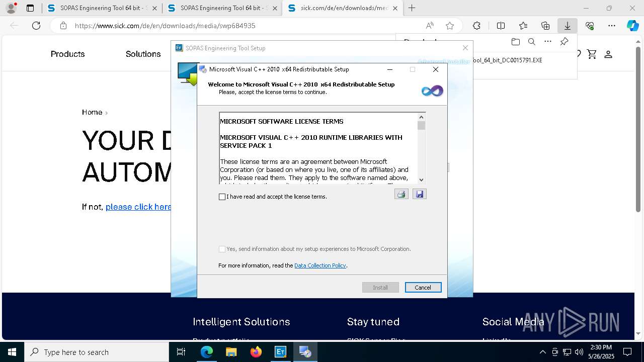Click the license scrollbar thumb
The height and width of the screenshot is (362, 644).
point(421,126)
